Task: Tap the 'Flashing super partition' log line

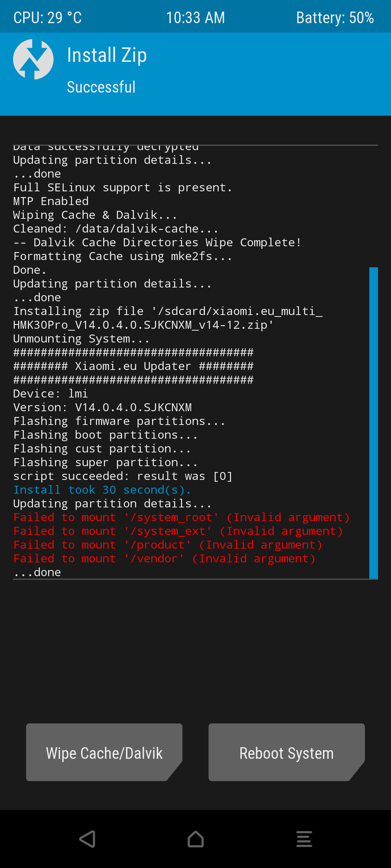Action: 105,463
